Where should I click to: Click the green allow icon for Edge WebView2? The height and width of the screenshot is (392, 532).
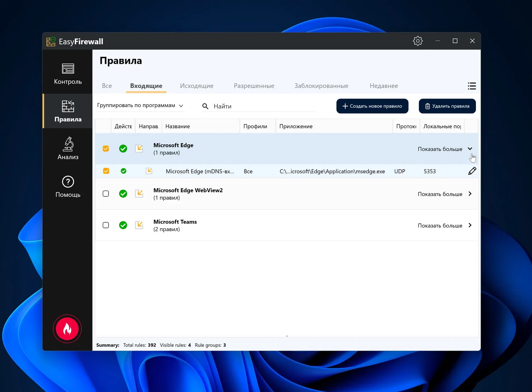[x=123, y=194]
